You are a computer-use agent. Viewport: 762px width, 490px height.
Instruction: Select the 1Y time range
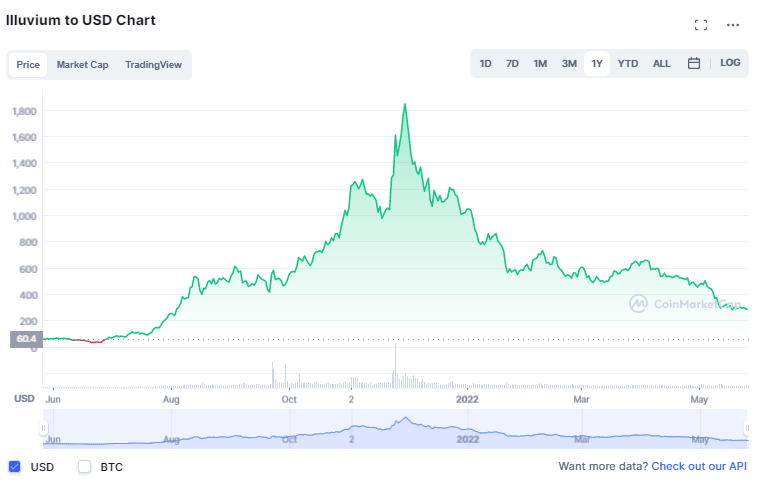(597, 64)
